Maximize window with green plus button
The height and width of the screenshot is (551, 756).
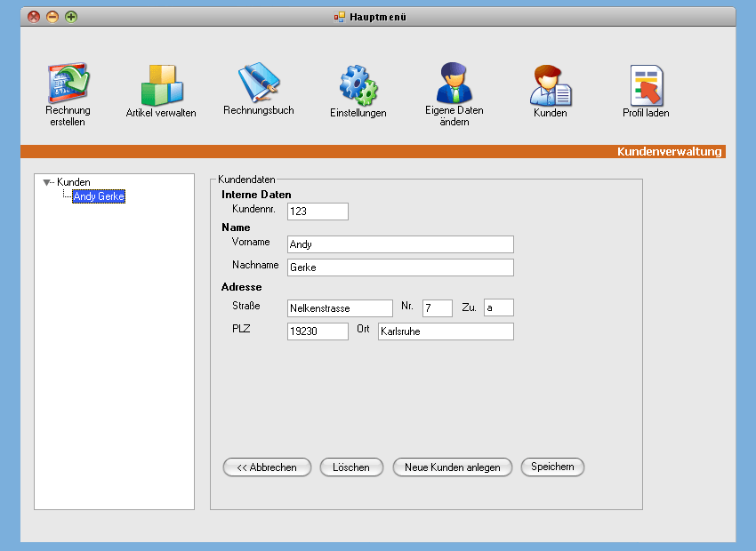pos(71,18)
